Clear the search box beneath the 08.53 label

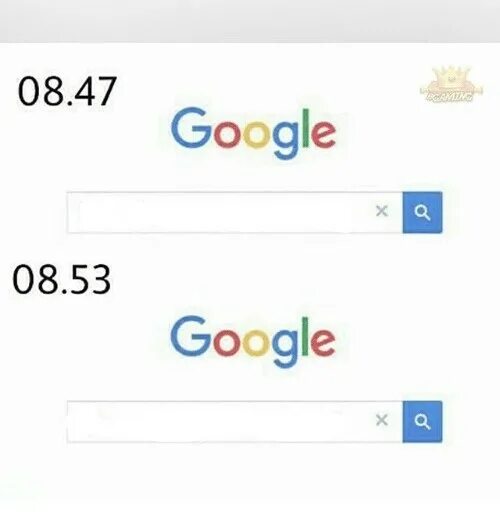[382, 420]
